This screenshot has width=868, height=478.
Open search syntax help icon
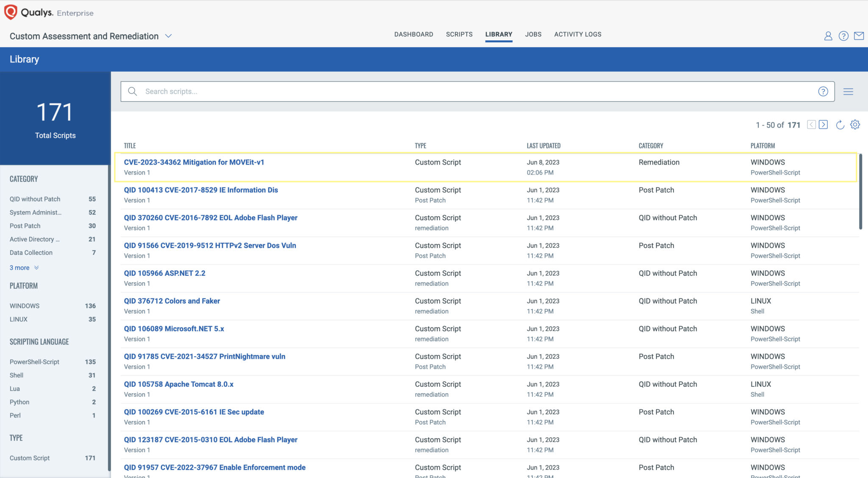click(823, 91)
